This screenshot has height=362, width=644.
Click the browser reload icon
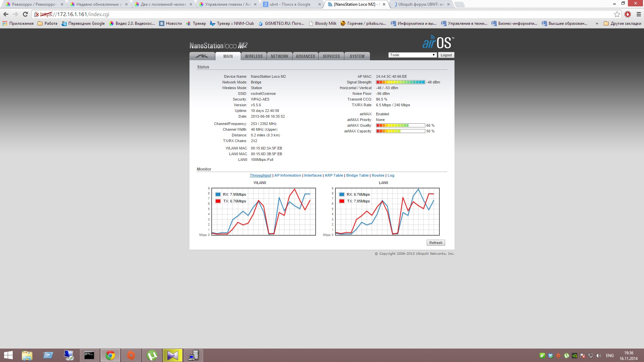pos(25,14)
